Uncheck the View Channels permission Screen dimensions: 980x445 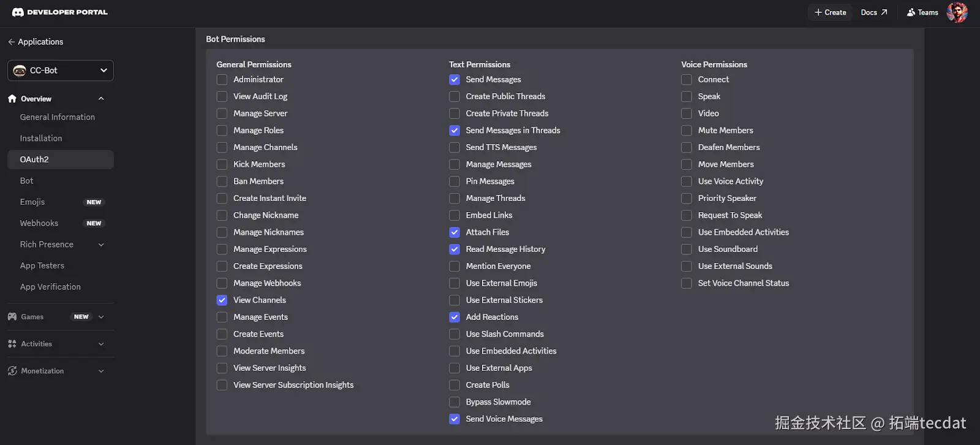click(x=222, y=300)
